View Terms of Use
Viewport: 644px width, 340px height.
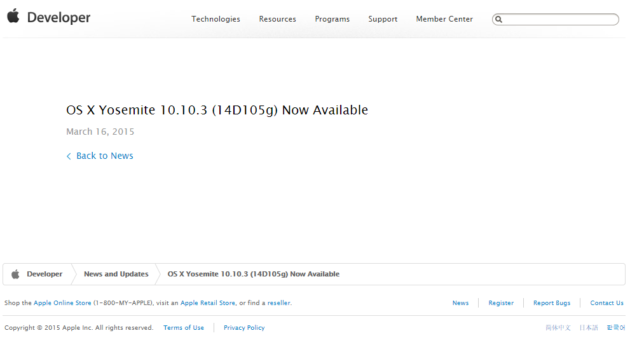184,328
